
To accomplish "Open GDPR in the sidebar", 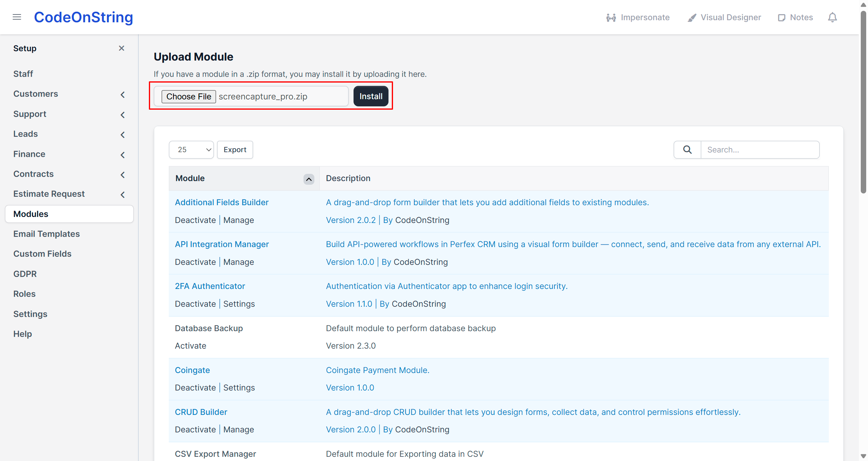I will coord(25,274).
